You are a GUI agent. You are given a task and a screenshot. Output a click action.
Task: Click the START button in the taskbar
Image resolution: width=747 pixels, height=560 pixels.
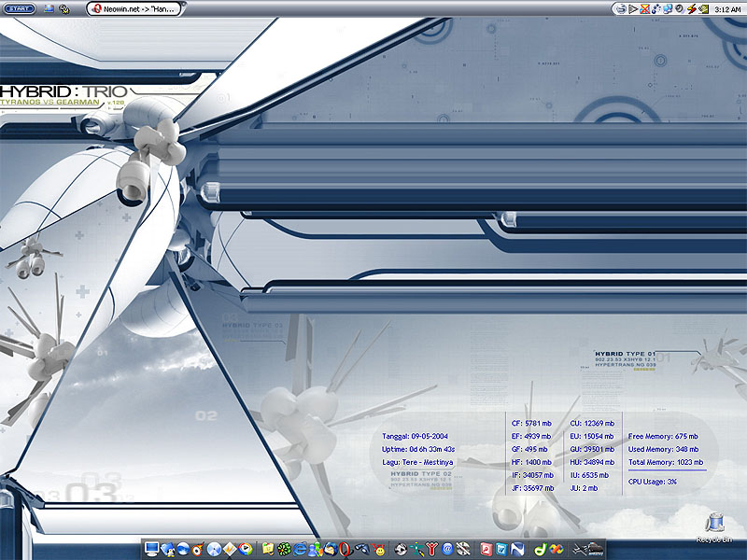(x=18, y=8)
